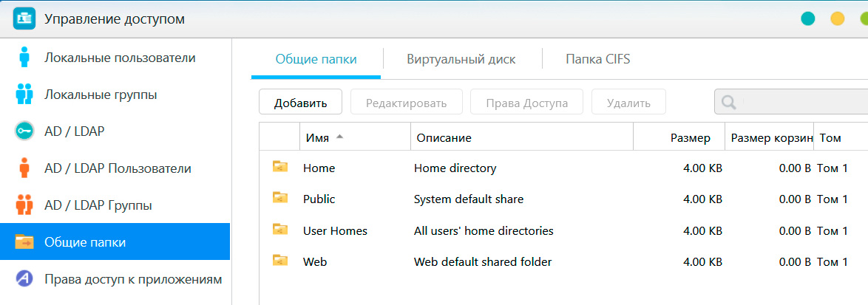The image size is (868, 305).
Task: Select the Локальные пользователи user icon
Action: pos(24,58)
